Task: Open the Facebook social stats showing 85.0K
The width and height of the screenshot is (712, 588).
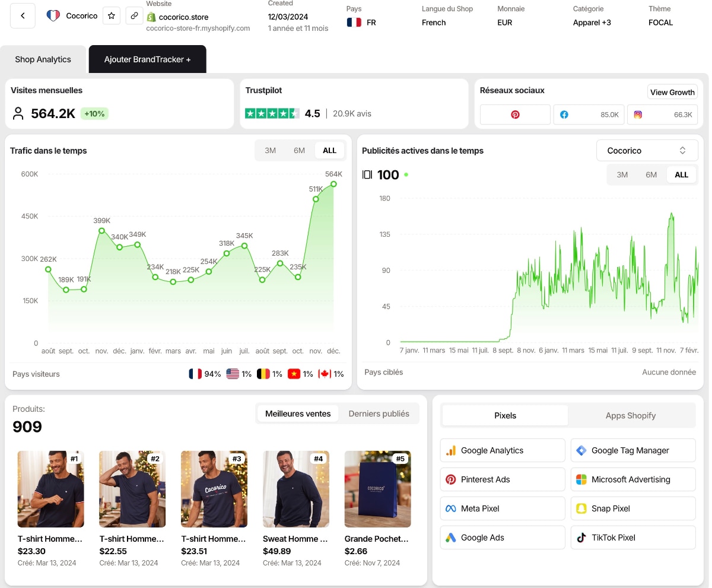Action: [589, 114]
